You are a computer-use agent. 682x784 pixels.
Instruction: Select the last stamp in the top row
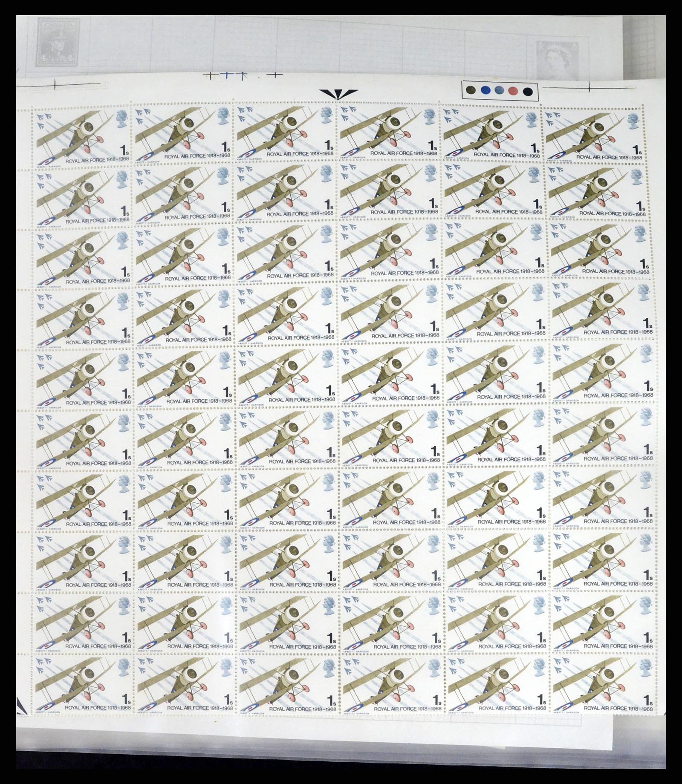[x=594, y=135]
